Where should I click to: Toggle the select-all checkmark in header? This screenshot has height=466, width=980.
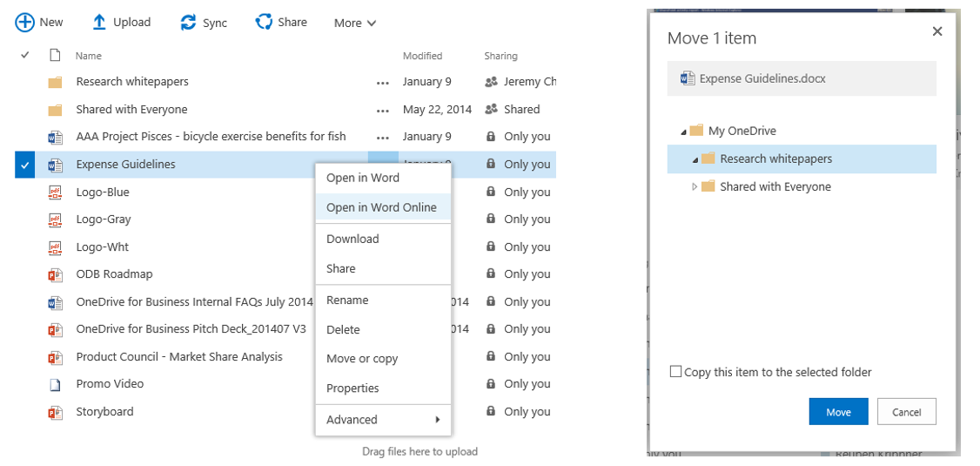click(25, 56)
